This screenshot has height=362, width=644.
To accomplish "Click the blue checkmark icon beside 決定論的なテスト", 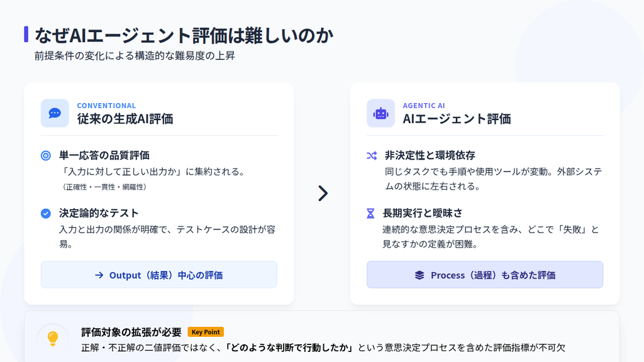I will (45, 213).
